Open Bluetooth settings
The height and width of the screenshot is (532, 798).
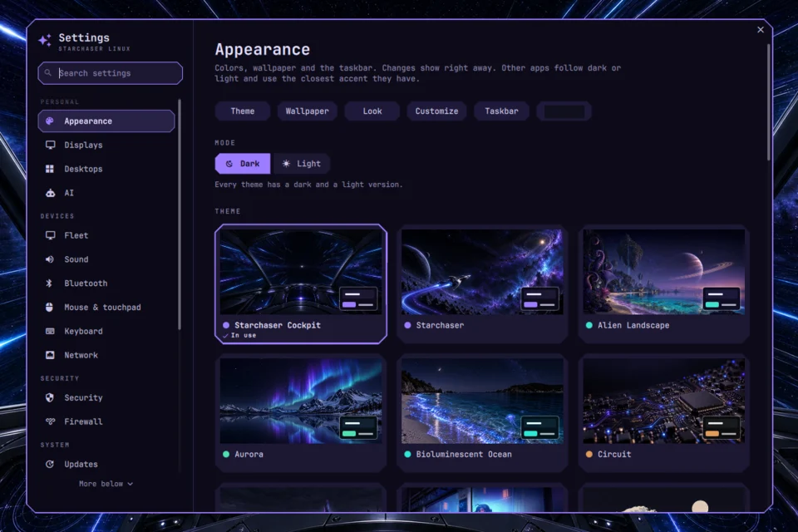106,283
